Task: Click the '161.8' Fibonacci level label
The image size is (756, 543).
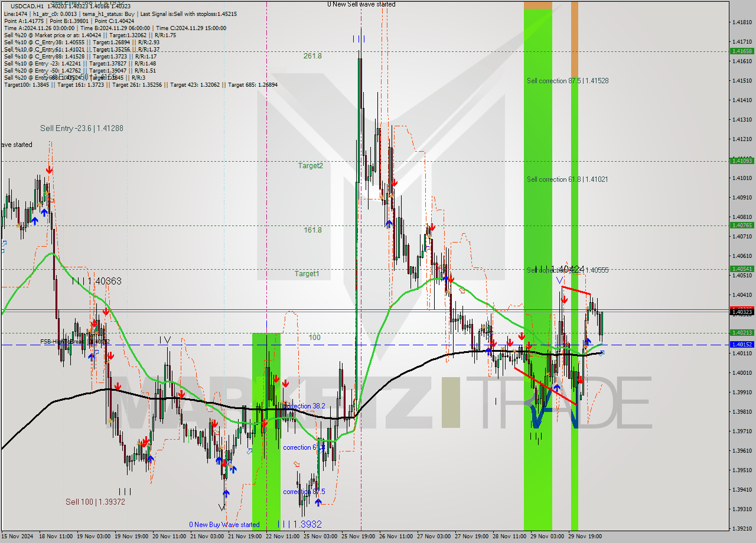Action: click(312, 230)
